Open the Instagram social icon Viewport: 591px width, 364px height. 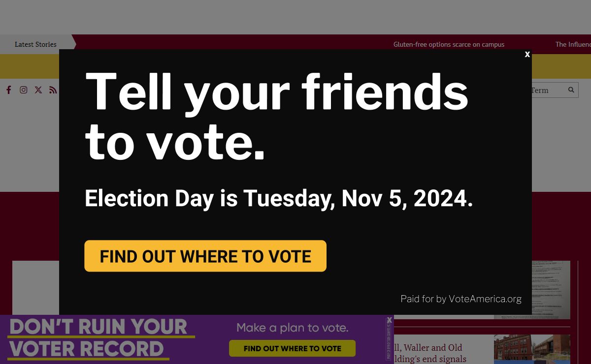click(23, 90)
